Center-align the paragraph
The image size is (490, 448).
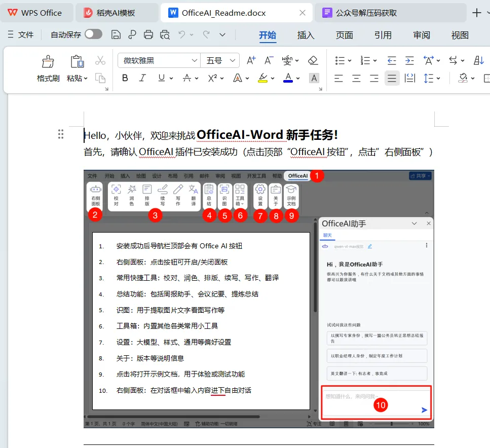coord(356,78)
